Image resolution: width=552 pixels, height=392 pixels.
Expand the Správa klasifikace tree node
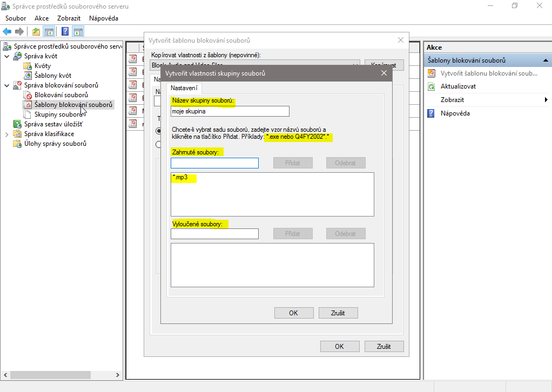pyautogui.click(x=6, y=134)
